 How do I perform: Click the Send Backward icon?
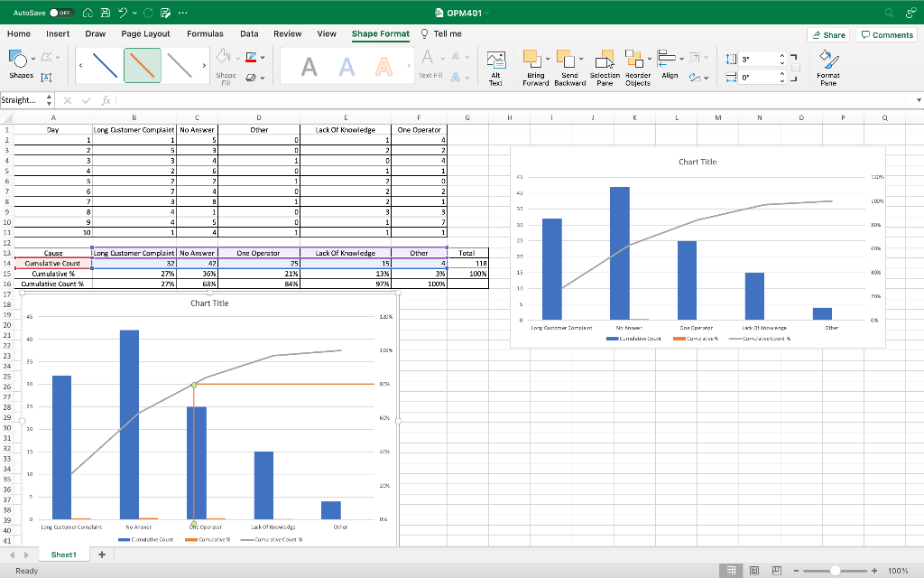[x=564, y=57]
